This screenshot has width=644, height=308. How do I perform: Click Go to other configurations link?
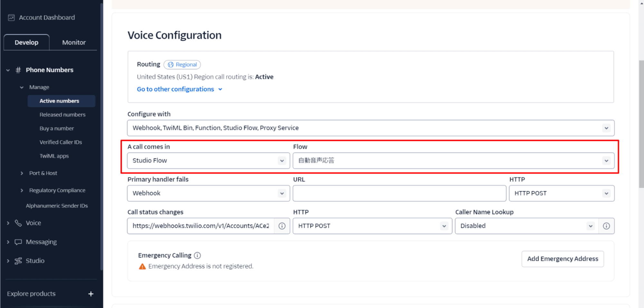click(179, 89)
